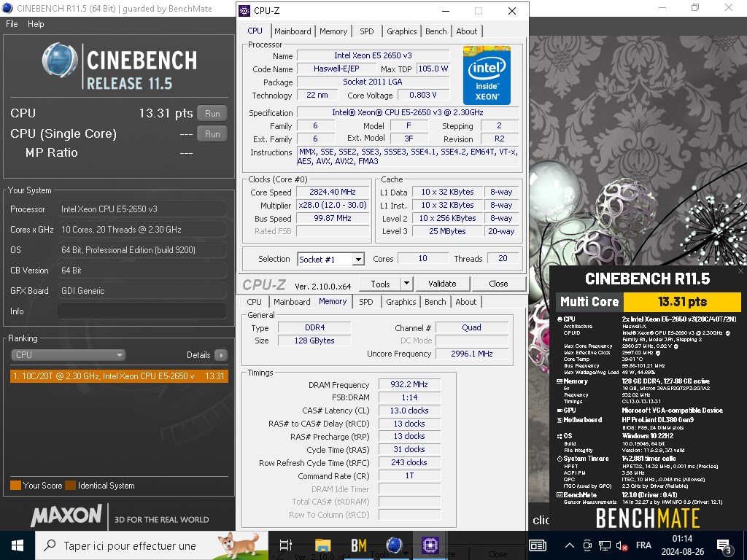The image size is (747, 560).
Task: Select Graphics tab in lower CPU-Z window
Action: tap(401, 302)
